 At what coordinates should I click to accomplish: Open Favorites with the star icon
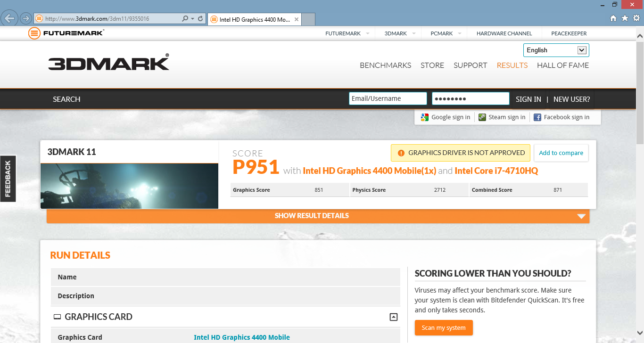tap(625, 18)
